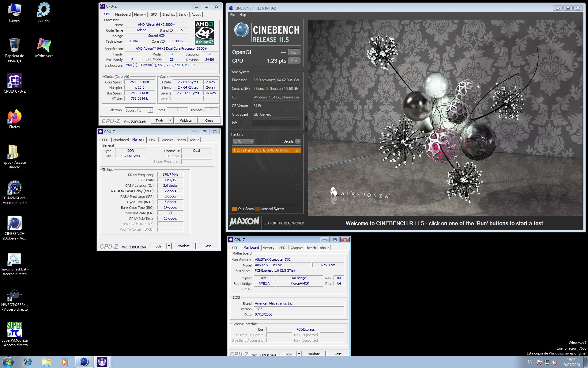This screenshot has width=588, height=368.
Task: Click the AMD Athlon X2 logo
Action: (x=204, y=33)
